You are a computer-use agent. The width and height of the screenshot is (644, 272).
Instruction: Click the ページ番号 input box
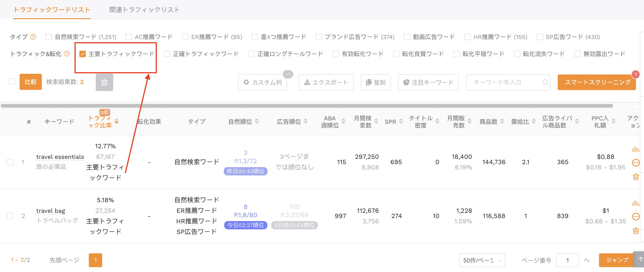pyautogui.click(x=567, y=260)
